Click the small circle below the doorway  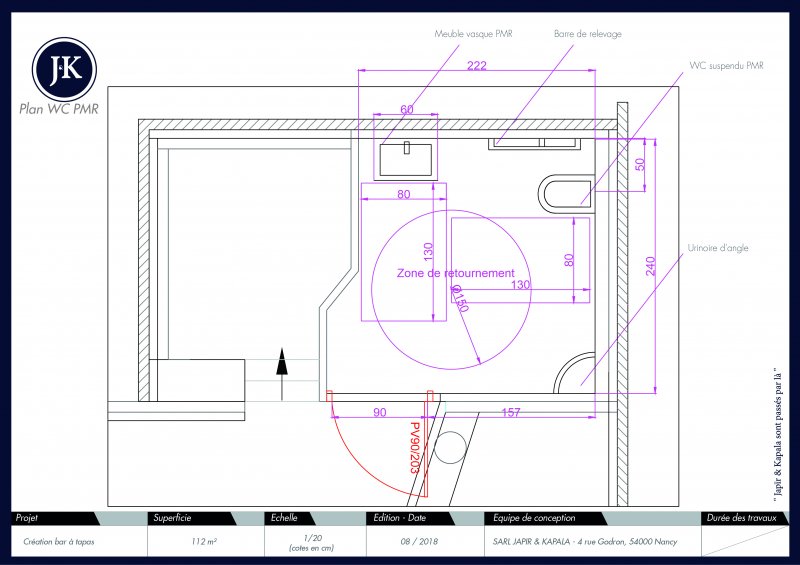451,446
